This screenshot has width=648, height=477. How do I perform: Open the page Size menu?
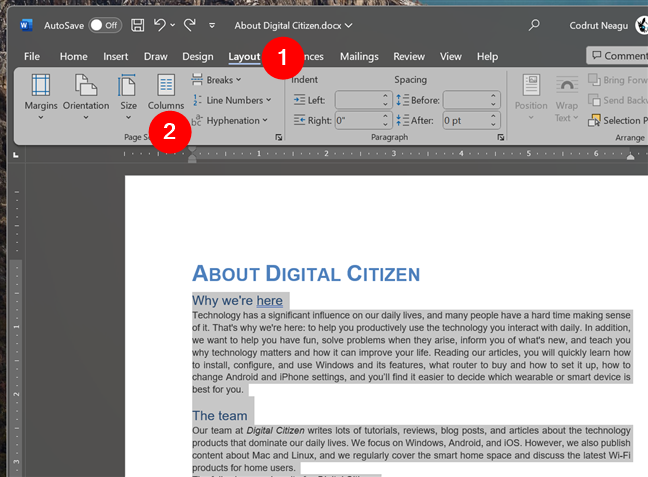128,97
